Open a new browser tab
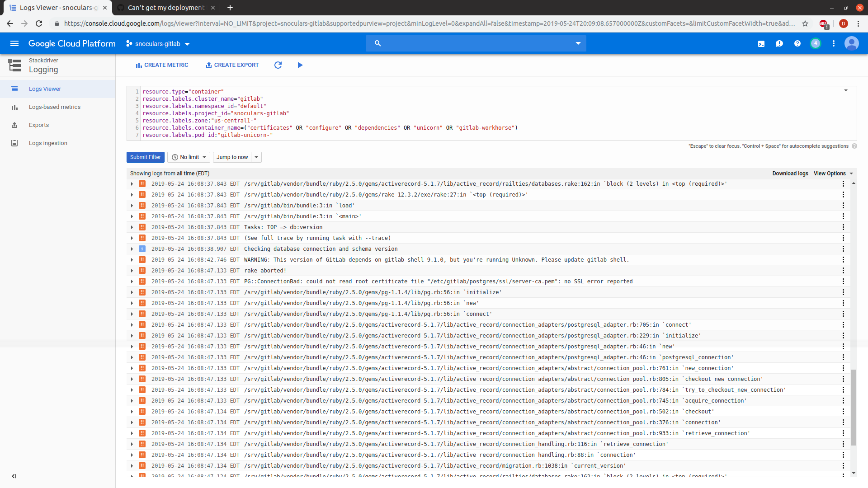Viewport: 868px width, 488px height. click(x=230, y=8)
